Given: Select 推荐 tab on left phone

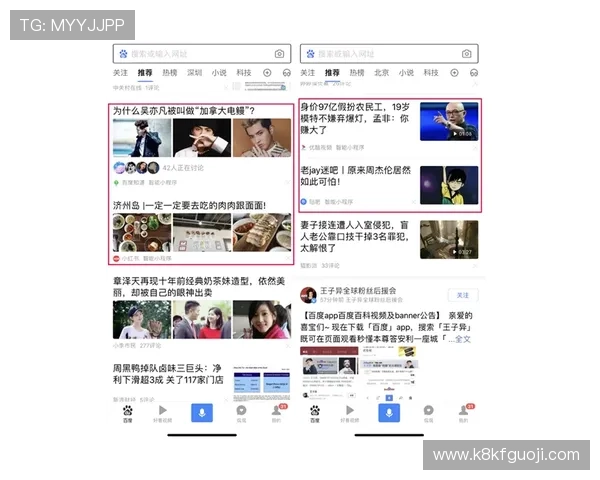Looking at the screenshot, I should (145, 73).
